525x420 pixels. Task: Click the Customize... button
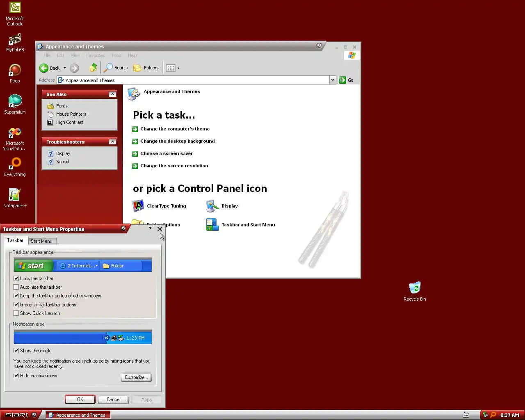pos(136,377)
